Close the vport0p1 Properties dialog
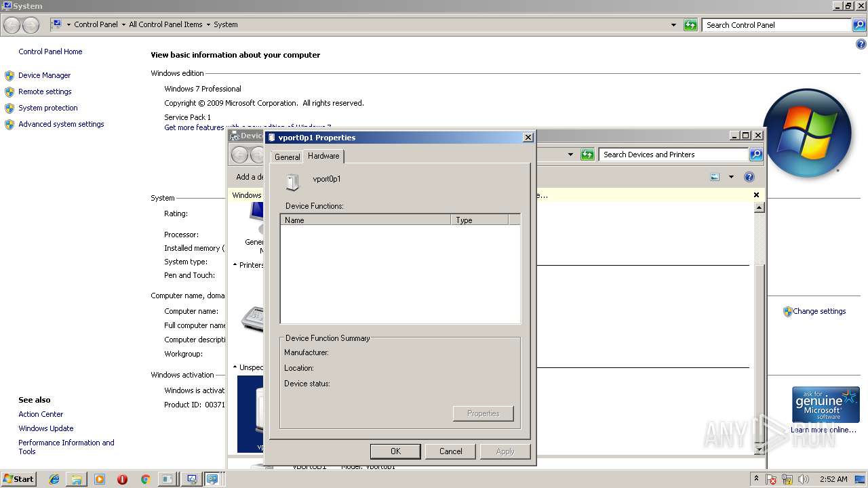 [x=528, y=137]
